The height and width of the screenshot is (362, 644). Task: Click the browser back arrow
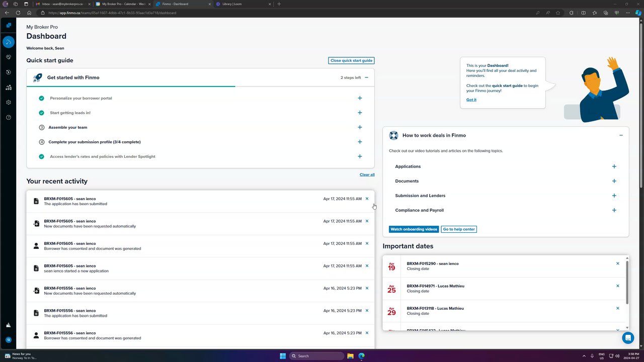7,13
